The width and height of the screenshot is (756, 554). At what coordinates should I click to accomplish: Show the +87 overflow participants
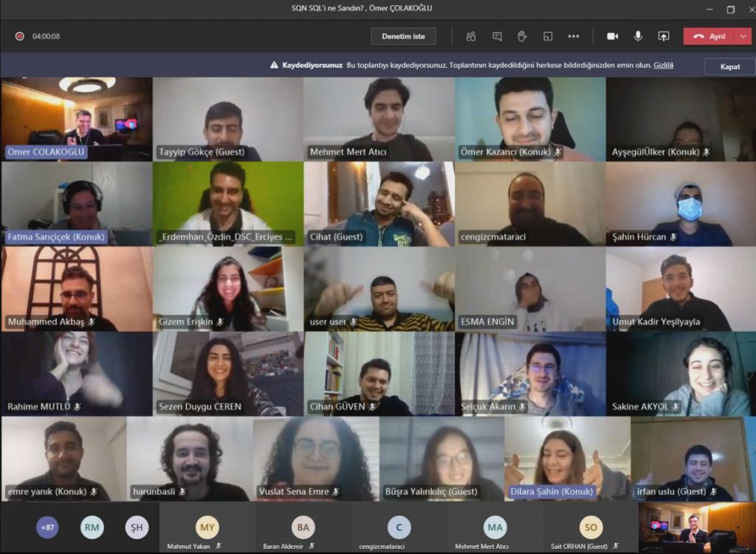(x=47, y=527)
